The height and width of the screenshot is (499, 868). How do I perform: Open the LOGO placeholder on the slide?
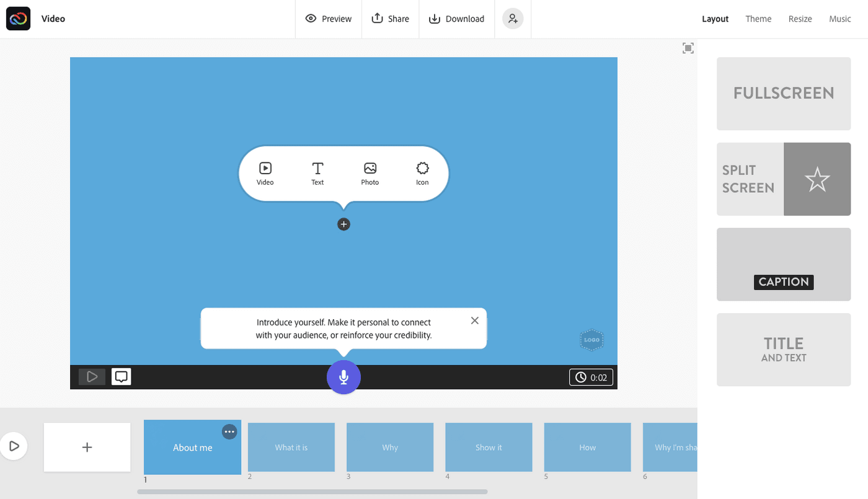pos(591,340)
